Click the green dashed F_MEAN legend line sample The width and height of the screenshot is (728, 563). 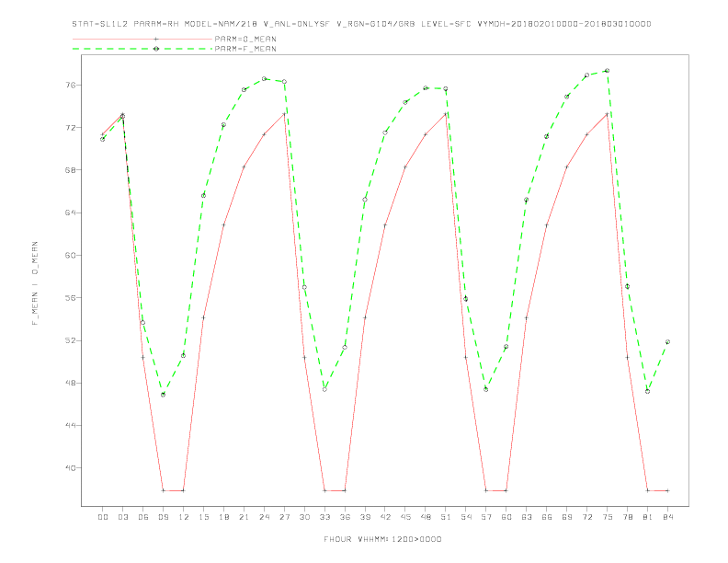[142, 49]
